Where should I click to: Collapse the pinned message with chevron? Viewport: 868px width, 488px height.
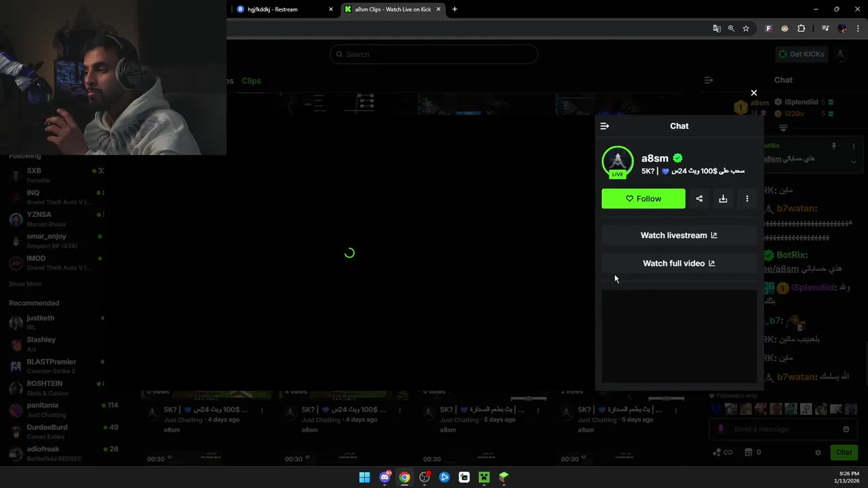tap(853, 162)
